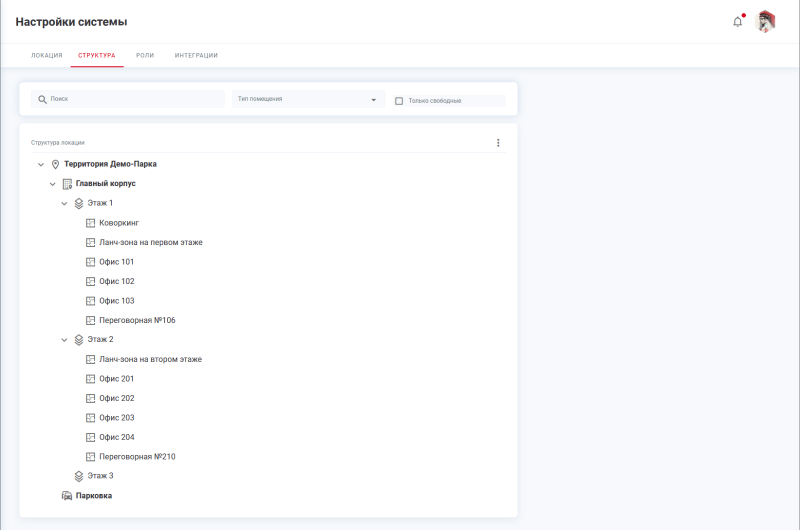Collapse the Территория Демо-Парка node
Image resolution: width=800 pixels, height=530 pixels.
click(x=41, y=164)
